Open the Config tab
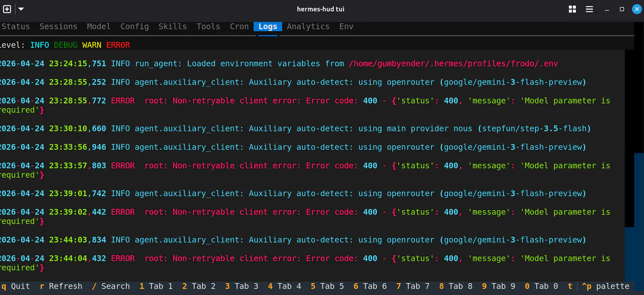 coord(135,26)
